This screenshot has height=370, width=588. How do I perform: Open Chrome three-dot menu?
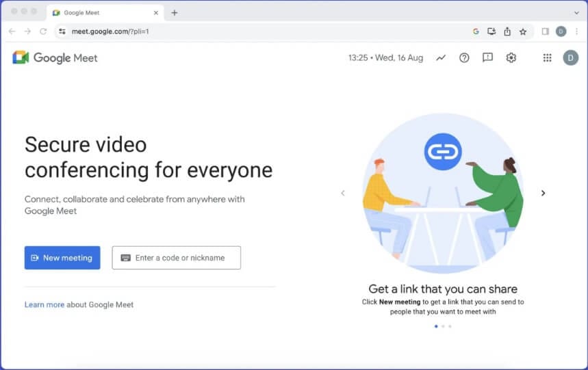click(577, 31)
